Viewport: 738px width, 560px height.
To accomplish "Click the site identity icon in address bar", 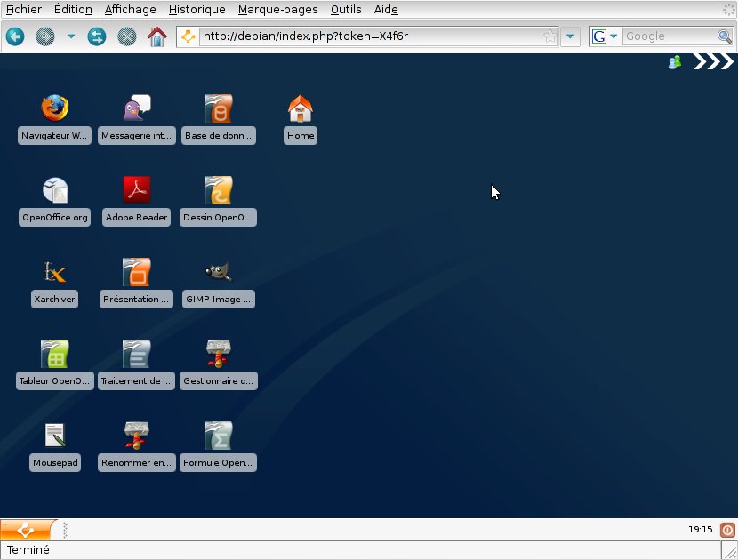I will pyautogui.click(x=189, y=36).
